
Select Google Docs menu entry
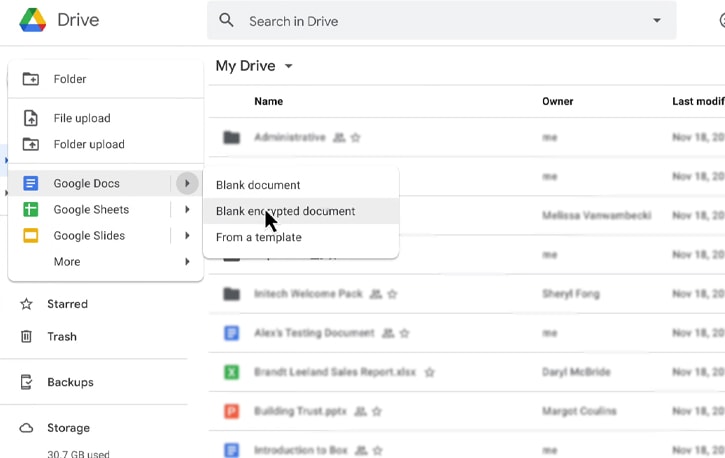click(105, 183)
